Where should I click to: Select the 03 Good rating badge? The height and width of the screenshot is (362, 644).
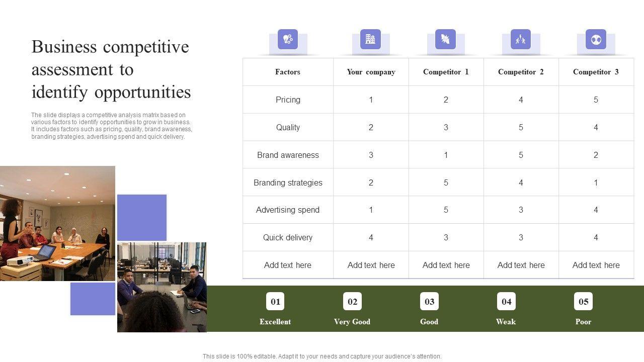(x=429, y=302)
